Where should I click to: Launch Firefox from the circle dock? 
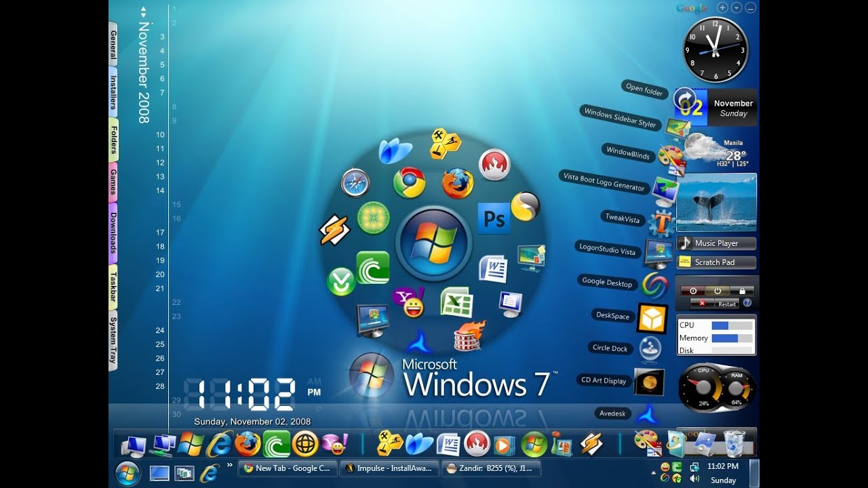pyautogui.click(x=458, y=183)
